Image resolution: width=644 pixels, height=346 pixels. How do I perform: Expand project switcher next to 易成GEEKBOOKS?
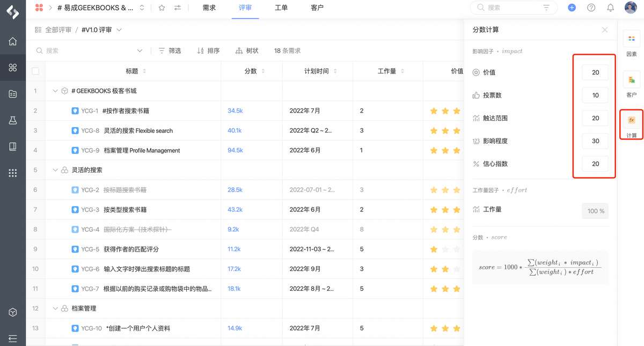point(142,8)
